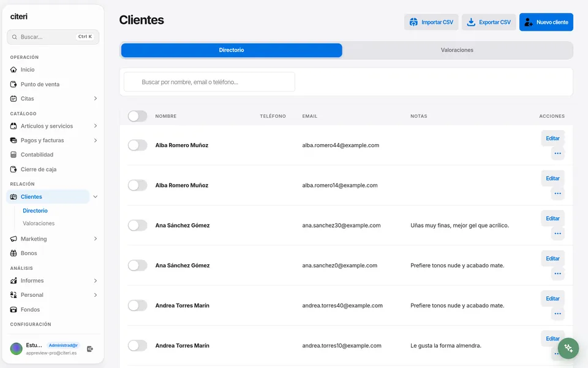Click the Informes chart icon
The image size is (588, 368).
(13, 280)
